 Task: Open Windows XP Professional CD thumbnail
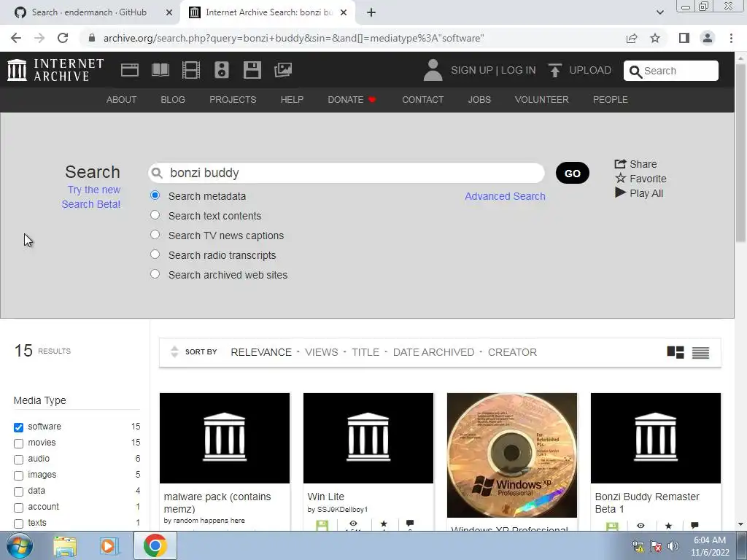511,455
